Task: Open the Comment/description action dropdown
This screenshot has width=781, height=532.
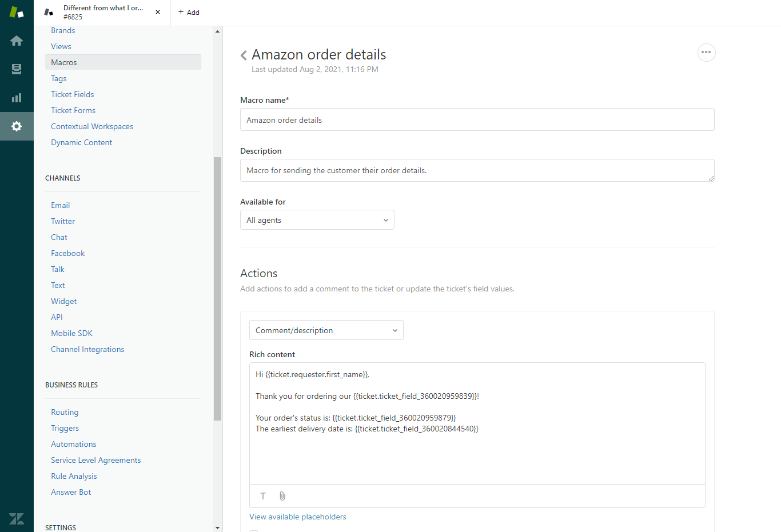Action: click(x=326, y=330)
